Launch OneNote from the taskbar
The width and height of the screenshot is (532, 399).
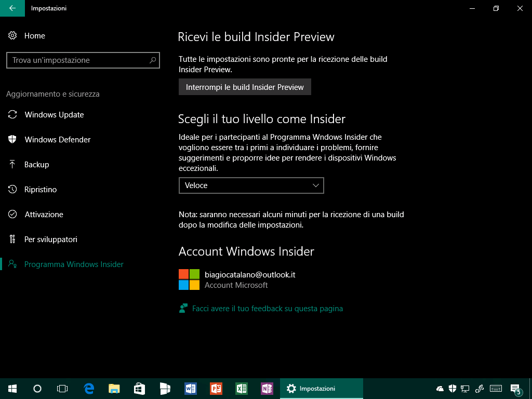267,389
